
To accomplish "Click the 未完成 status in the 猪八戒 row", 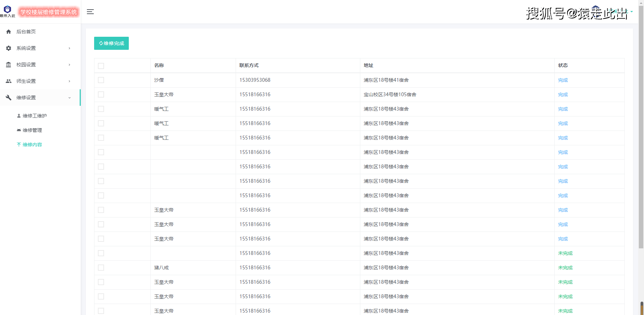I will pyautogui.click(x=565, y=268).
